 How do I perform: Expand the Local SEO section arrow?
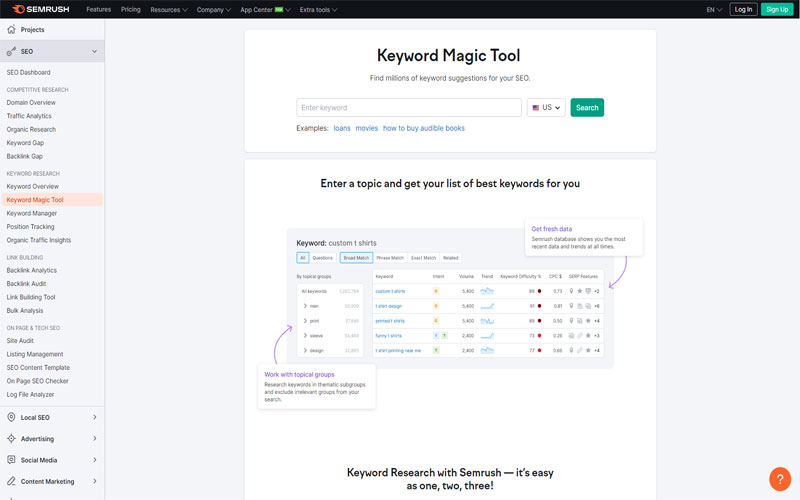point(94,417)
